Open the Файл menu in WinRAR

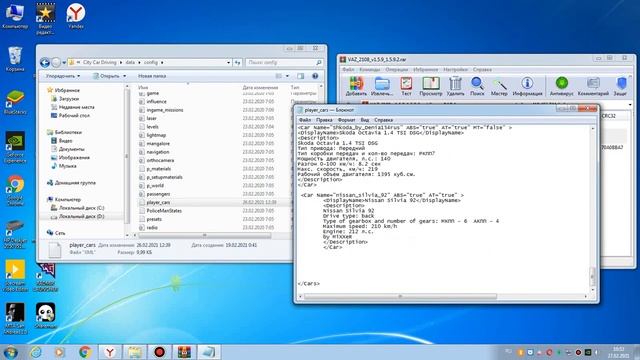(348, 69)
